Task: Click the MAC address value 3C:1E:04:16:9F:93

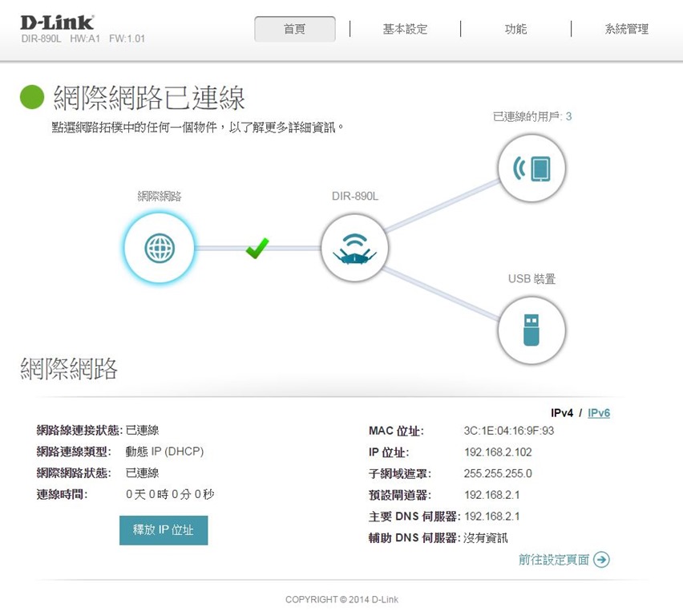Action: click(509, 431)
